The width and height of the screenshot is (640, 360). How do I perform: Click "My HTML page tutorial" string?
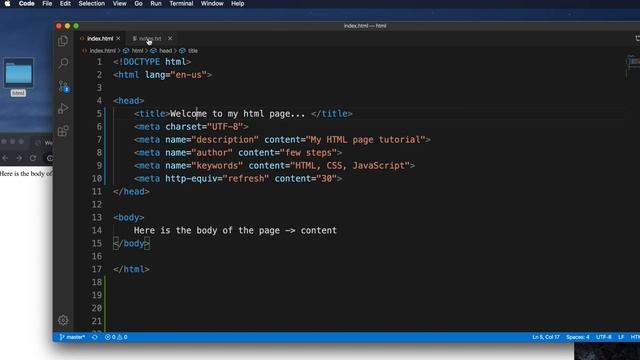point(365,140)
